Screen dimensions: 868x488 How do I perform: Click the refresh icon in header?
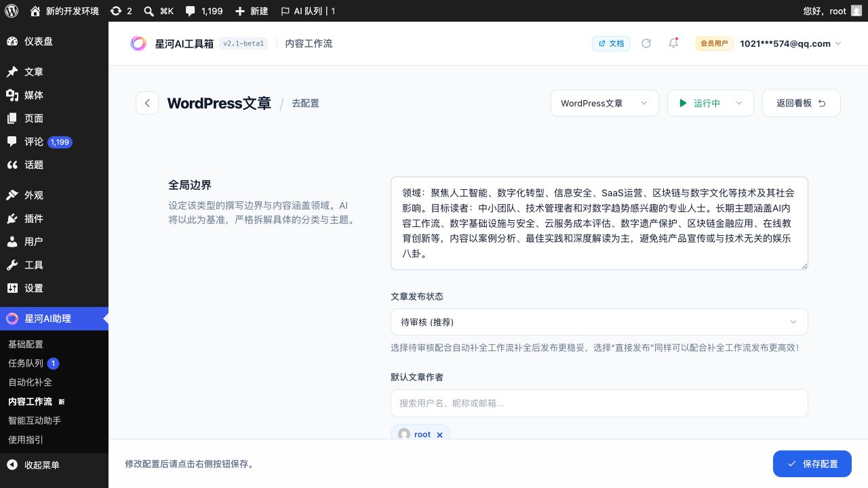[646, 43]
